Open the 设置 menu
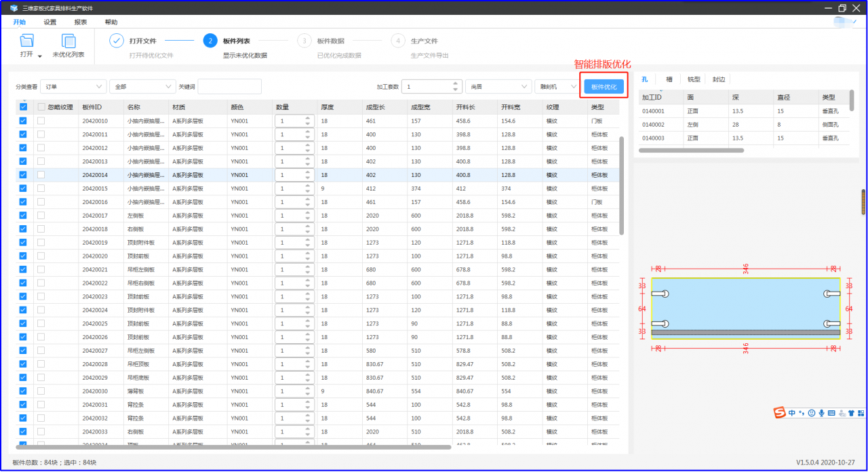This screenshot has height=472, width=868. click(x=50, y=22)
